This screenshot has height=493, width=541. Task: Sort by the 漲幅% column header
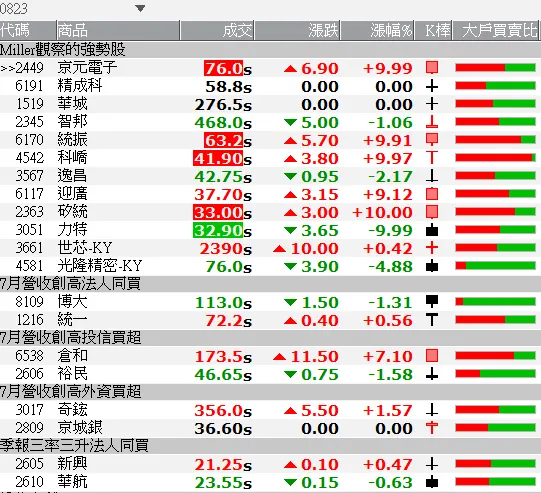377,31
